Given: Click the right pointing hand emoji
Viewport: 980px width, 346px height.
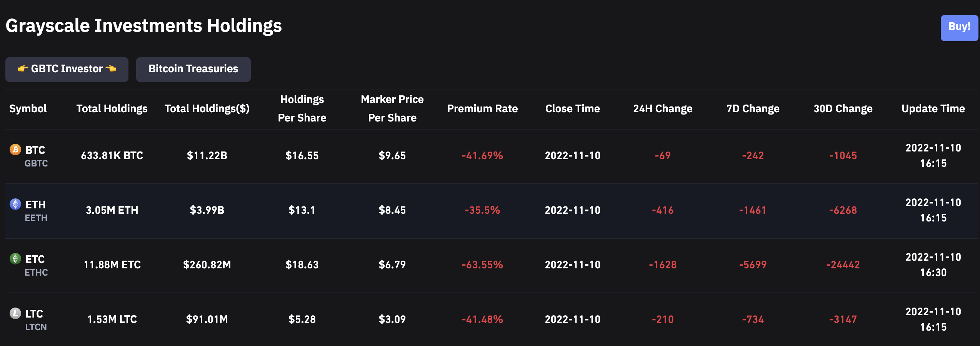Looking at the screenshot, I should (111, 69).
